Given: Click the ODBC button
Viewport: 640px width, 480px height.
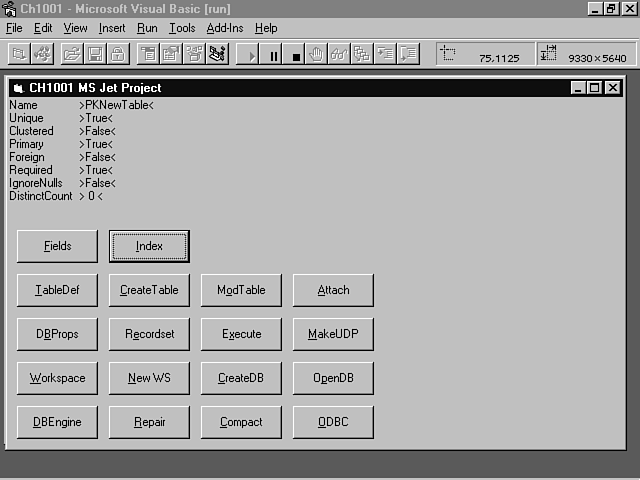Looking at the screenshot, I should (333, 422).
